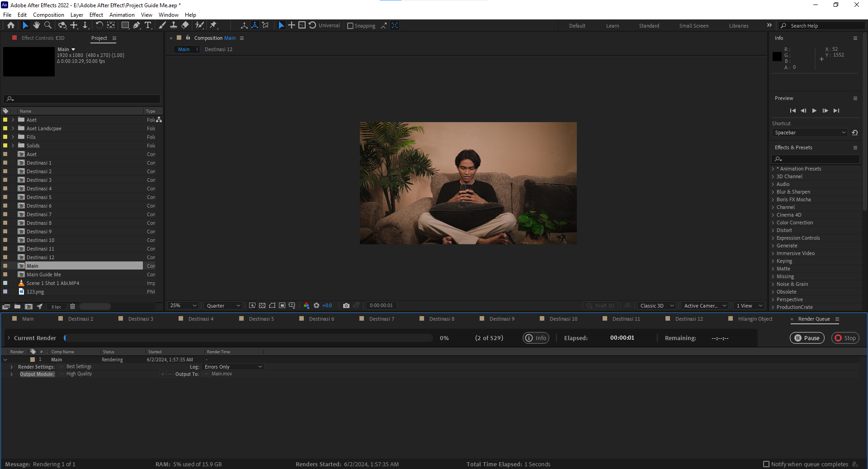Select the Pan Behind anchor point tool
This screenshot has height=469, width=868.
111,25
